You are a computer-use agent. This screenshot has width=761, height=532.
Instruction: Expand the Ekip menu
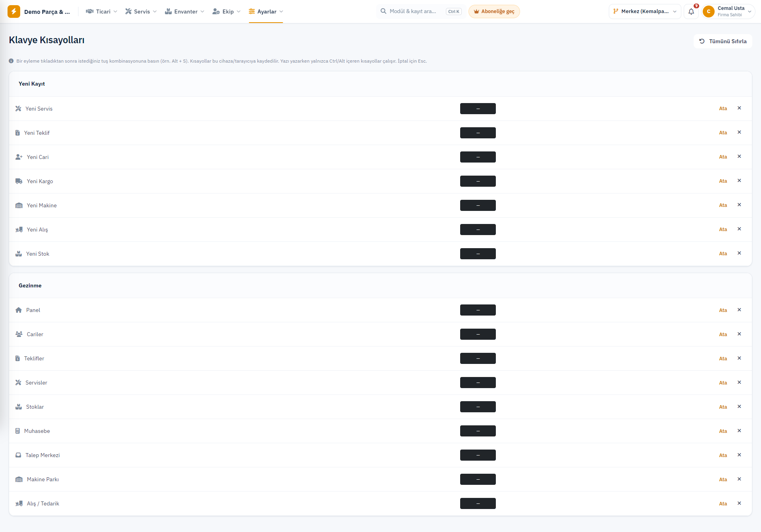[226, 11]
